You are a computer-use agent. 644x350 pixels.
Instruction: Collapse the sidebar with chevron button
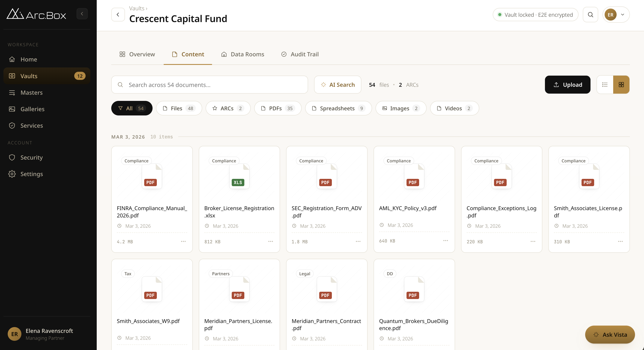pos(82,13)
